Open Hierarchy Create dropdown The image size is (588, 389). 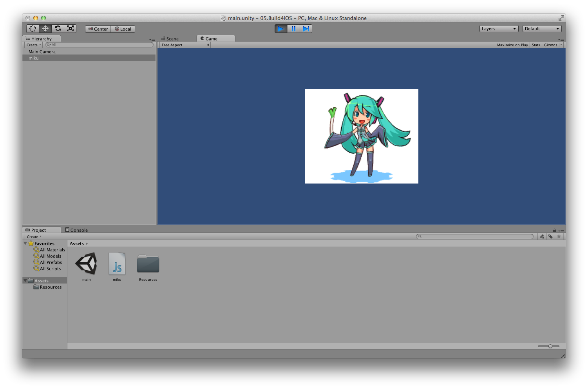34,45
